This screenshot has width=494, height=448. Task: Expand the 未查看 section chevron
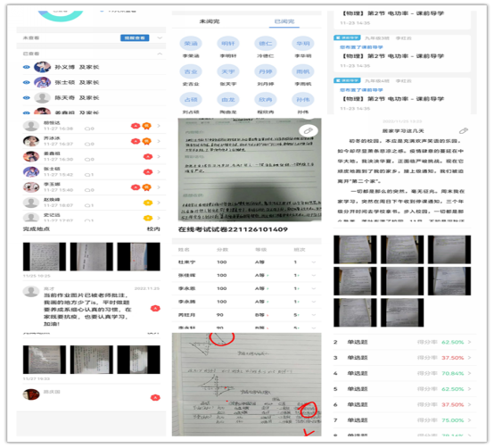[x=160, y=37]
